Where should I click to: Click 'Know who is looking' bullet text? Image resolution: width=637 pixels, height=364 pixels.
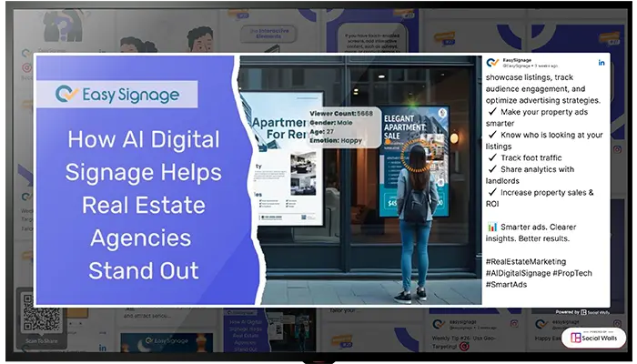coord(544,140)
